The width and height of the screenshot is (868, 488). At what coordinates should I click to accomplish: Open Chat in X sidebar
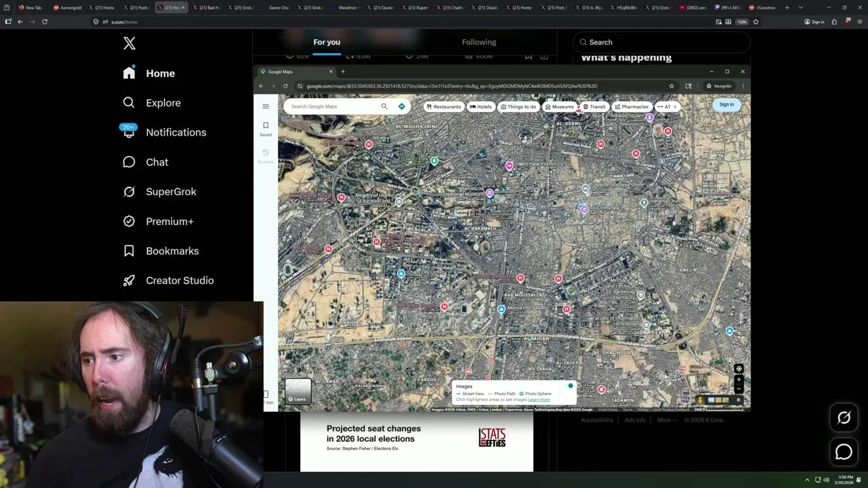click(145, 162)
